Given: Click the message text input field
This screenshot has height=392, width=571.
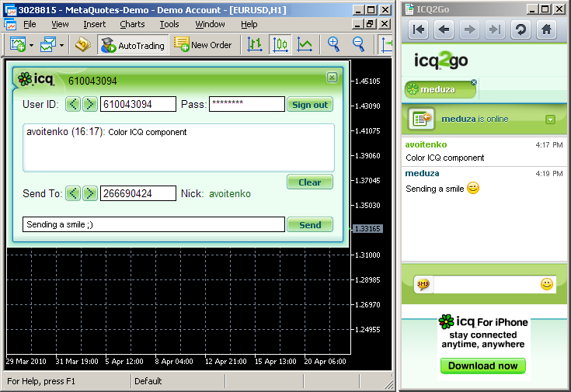Looking at the screenshot, I should click(x=154, y=224).
